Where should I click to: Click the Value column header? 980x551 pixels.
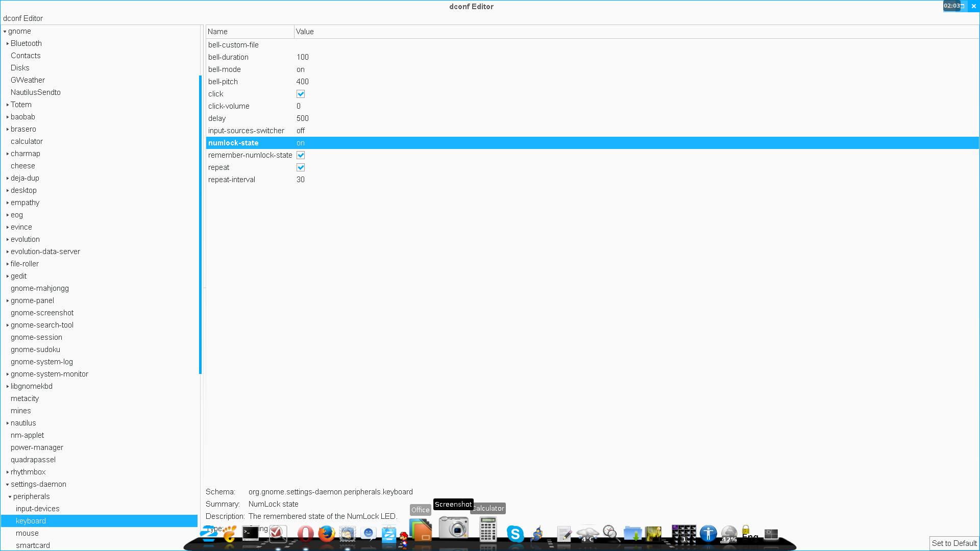(305, 32)
